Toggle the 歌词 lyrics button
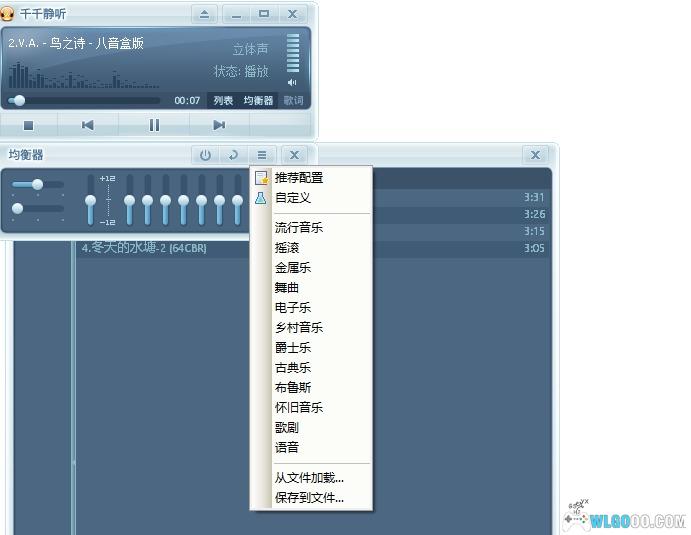Image resolution: width=691 pixels, height=535 pixels. click(293, 100)
